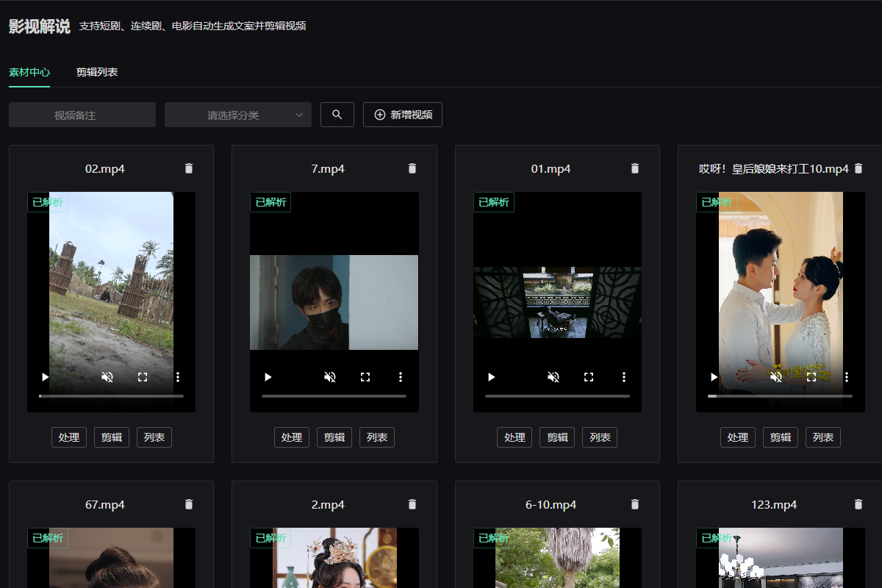
Task: Unmute the 哎呀！皇后娘娘来打工10.mp4 video
Action: point(776,377)
